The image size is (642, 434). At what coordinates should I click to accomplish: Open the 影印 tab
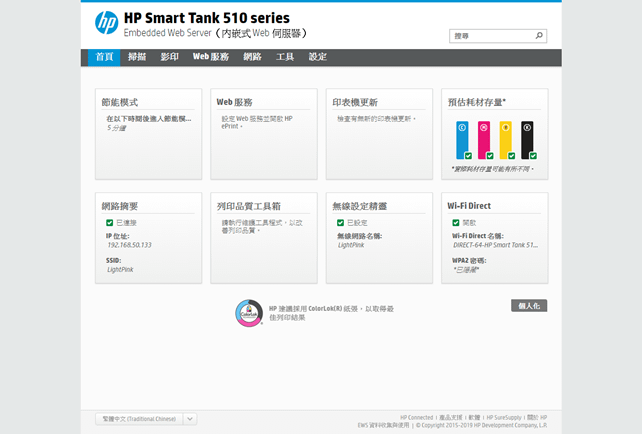click(x=170, y=57)
